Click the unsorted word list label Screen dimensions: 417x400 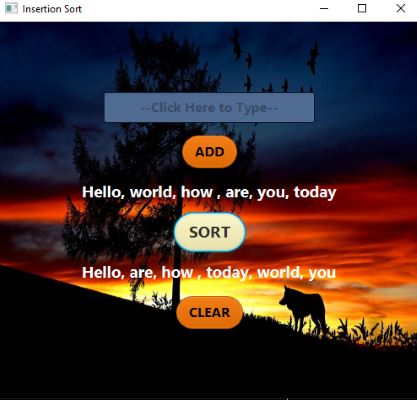209,193
